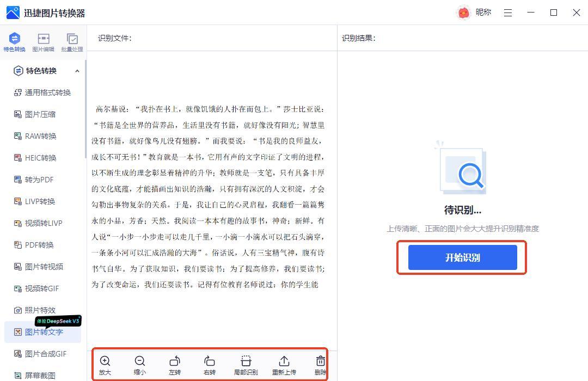Viewport: 588px width, 381px height.
Task: Click the user avatar next to 昵称
Action: pyautogui.click(x=463, y=13)
